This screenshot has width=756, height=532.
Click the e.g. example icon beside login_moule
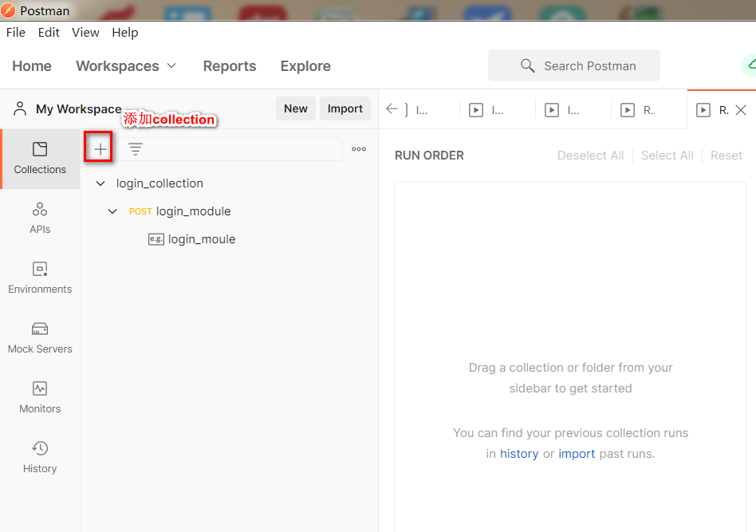click(x=156, y=238)
